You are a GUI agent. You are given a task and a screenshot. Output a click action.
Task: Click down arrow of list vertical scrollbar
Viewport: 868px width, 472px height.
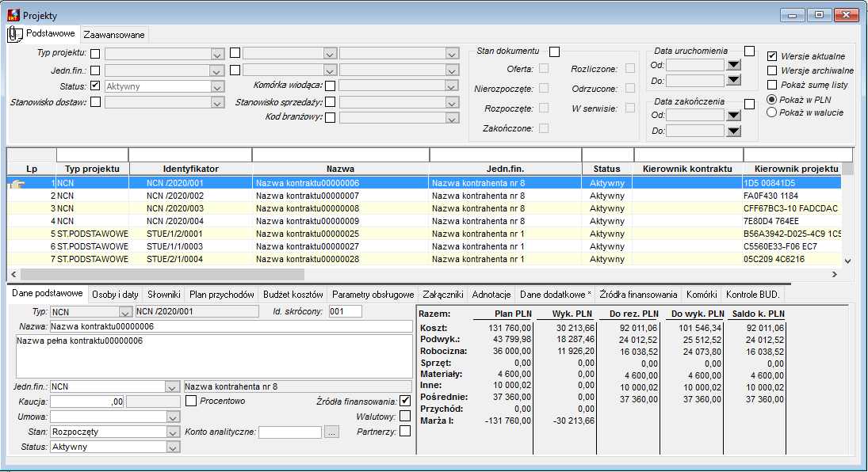click(847, 261)
